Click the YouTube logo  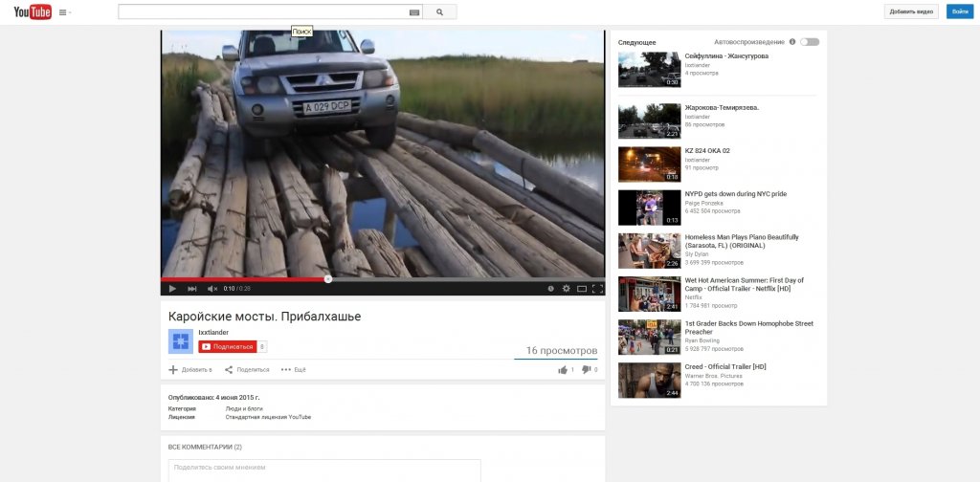click(x=32, y=11)
